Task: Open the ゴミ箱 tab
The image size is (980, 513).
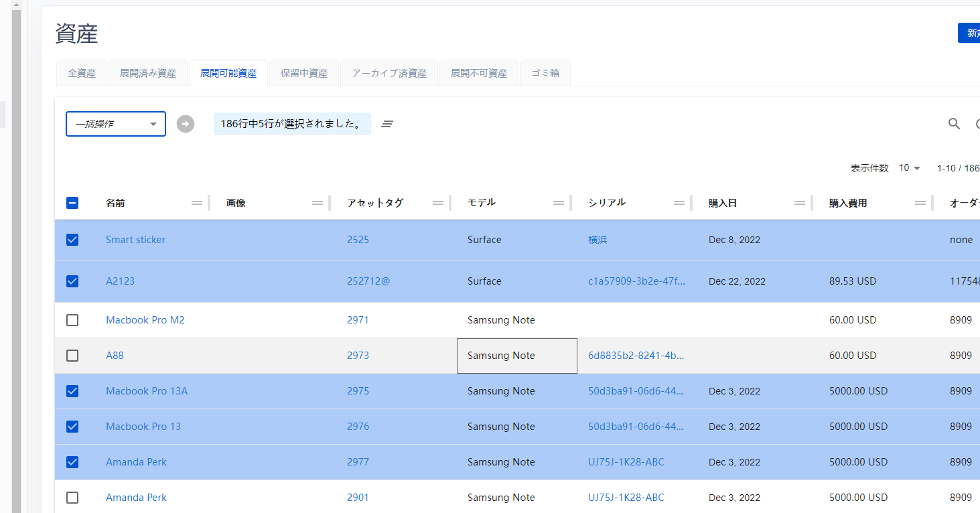Action: (x=545, y=74)
